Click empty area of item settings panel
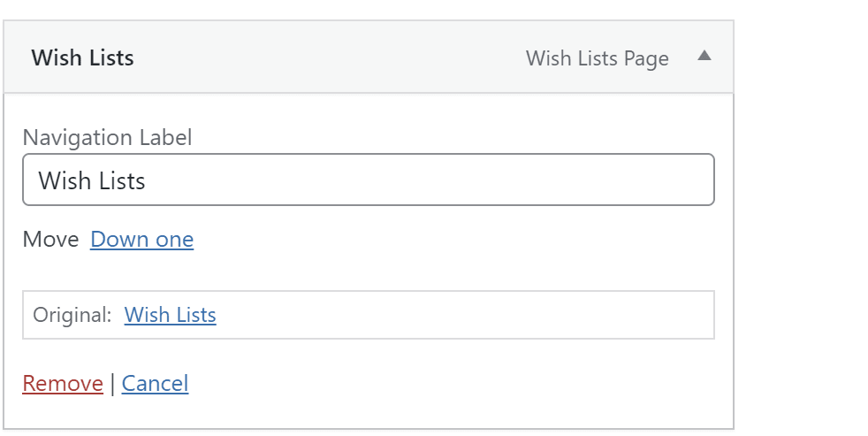Screen dimensions: 868x436 click(x=443, y=260)
